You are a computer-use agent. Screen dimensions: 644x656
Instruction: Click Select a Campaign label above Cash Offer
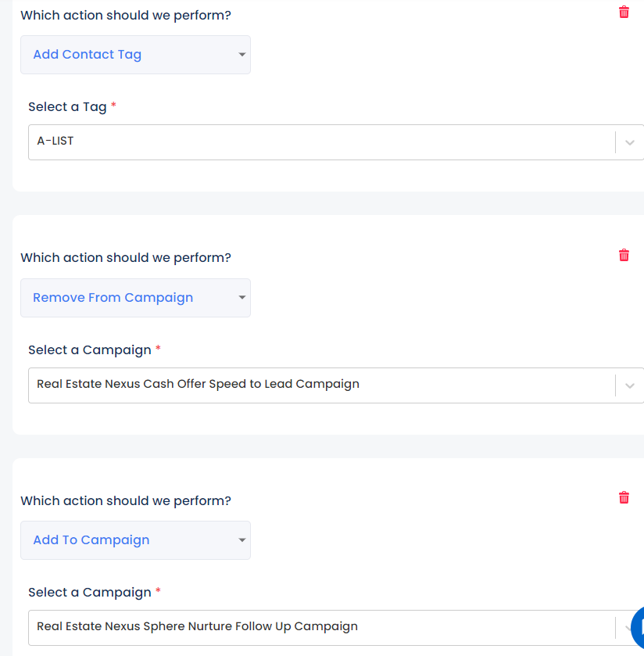pos(90,350)
